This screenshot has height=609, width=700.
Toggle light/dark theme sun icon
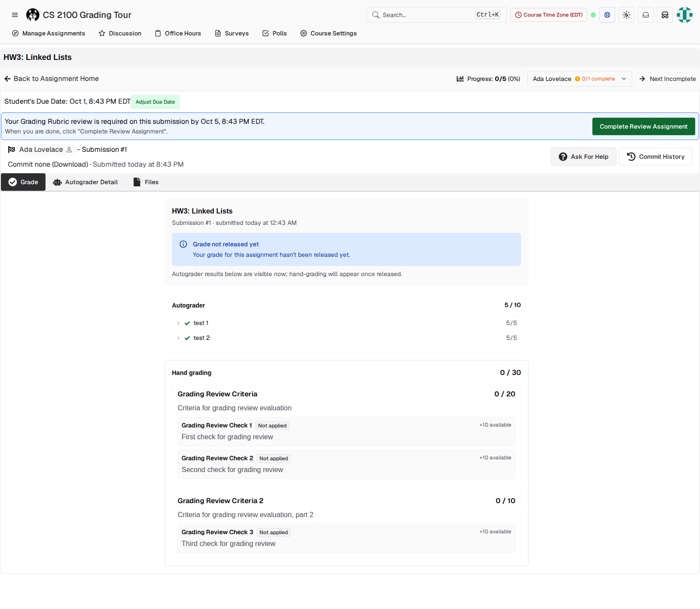click(x=626, y=15)
